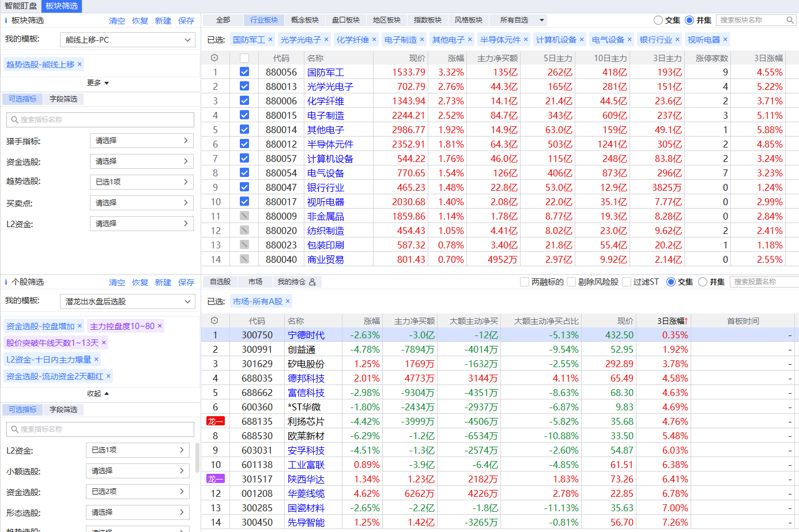The width and height of the screenshot is (799, 532).
Task: Remove the 市场-所有A股 filter tag
Action: [x=288, y=301]
